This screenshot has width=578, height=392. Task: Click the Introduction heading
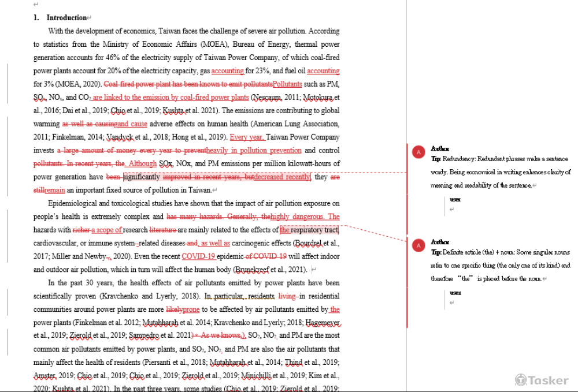coord(66,18)
